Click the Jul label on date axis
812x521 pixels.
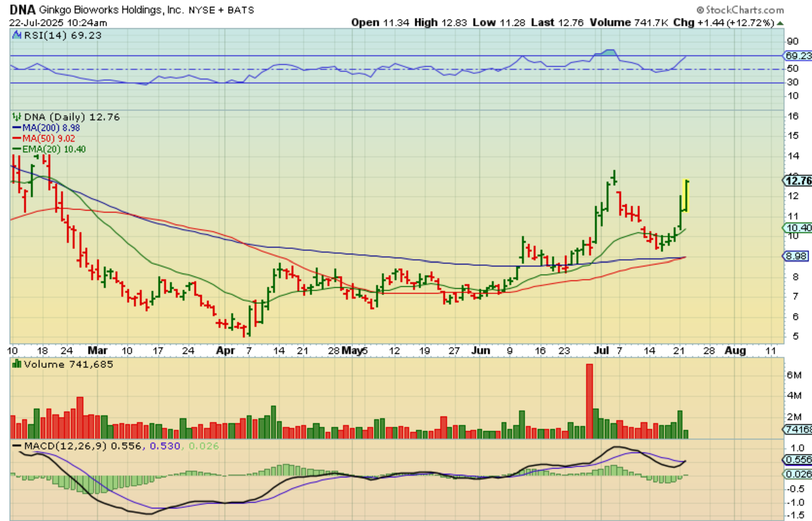coord(601,351)
